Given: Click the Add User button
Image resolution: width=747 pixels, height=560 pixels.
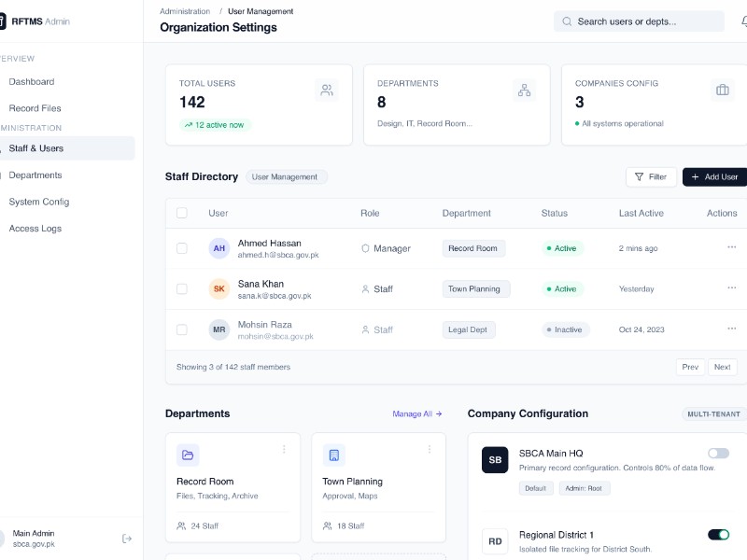Looking at the screenshot, I should 714,176.
